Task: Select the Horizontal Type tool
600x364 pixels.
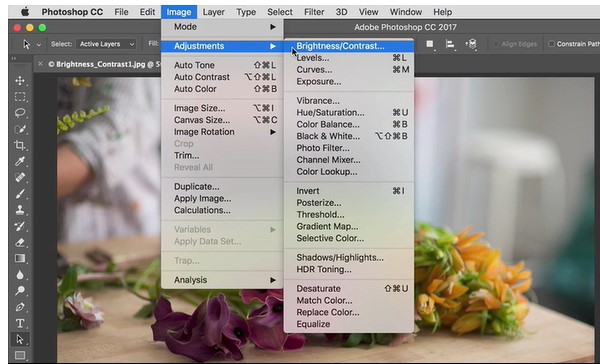Action: click(20, 323)
